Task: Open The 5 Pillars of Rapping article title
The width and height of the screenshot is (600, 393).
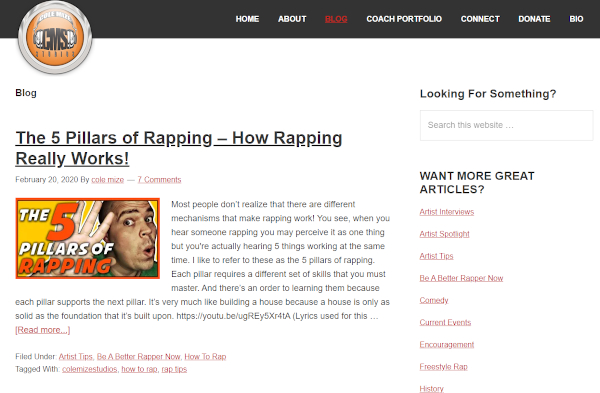Action: click(x=178, y=148)
